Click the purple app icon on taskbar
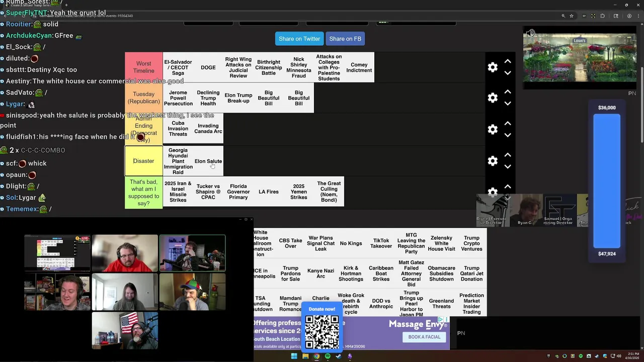Image resolution: width=644 pixels, height=362 pixels. [x=350, y=356]
